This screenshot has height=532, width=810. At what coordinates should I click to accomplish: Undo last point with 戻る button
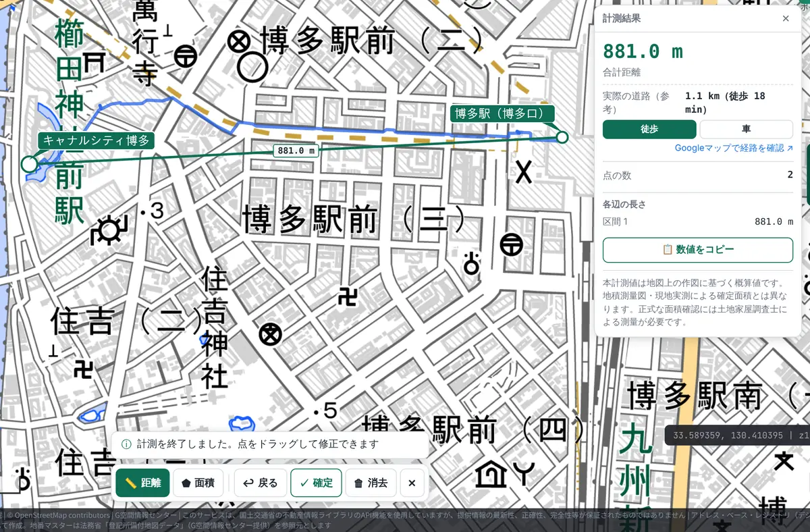click(261, 483)
